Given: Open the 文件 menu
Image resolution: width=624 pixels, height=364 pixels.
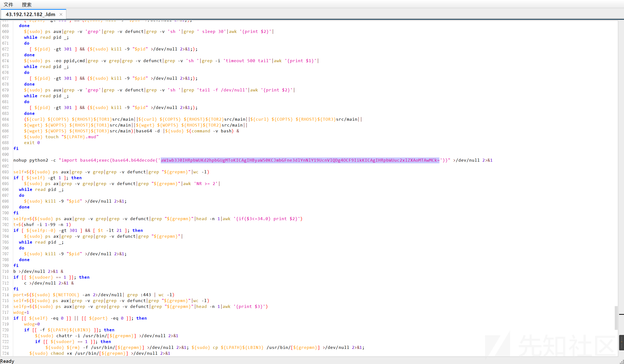Looking at the screenshot, I should pyautogui.click(x=8, y=4).
